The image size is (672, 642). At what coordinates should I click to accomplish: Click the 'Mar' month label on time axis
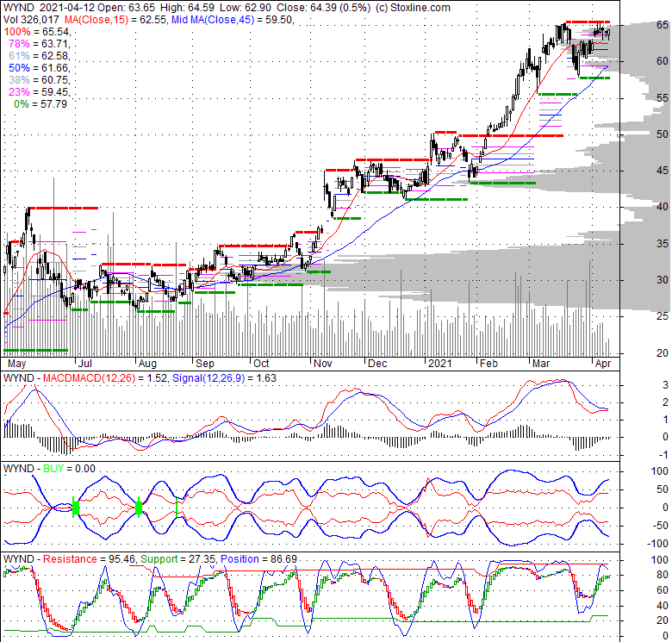click(540, 364)
